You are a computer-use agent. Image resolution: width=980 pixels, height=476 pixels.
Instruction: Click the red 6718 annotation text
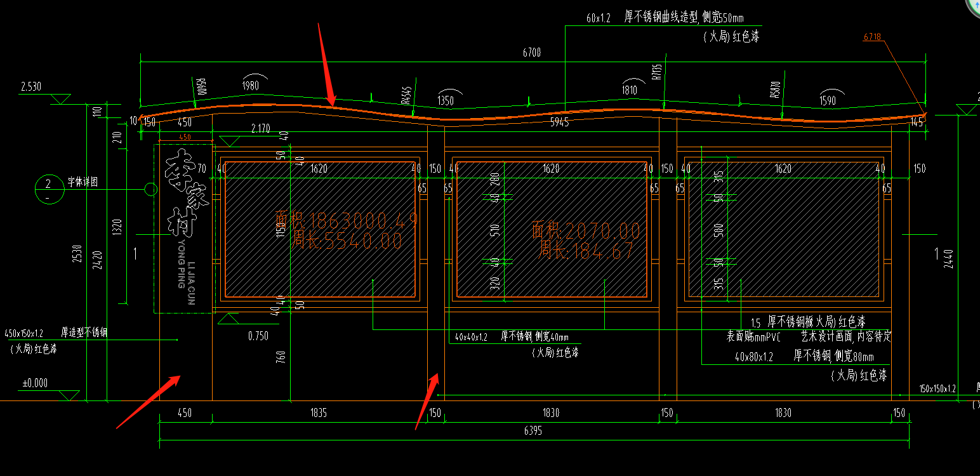(872, 37)
